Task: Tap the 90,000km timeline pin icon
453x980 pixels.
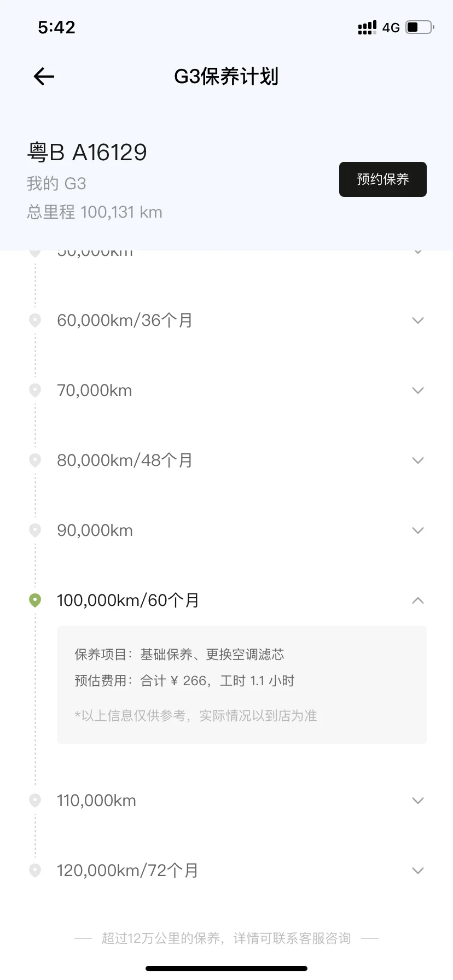Action: [35, 530]
